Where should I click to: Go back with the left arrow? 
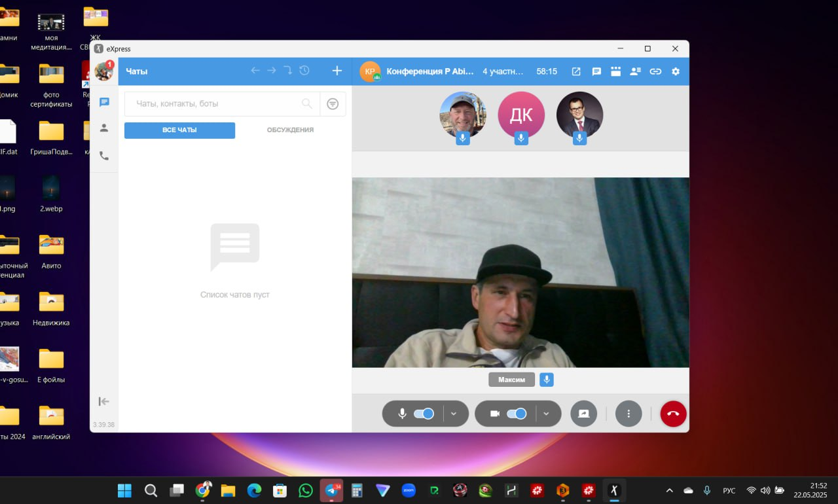pyautogui.click(x=255, y=71)
